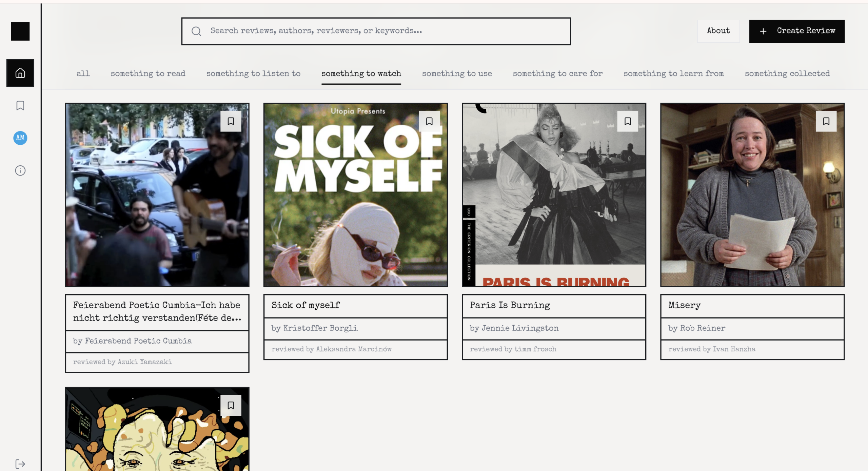This screenshot has height=471, width=868.
Task: Select the 'all' category tab
Action: pyautogui.click(x=83, y=74)
